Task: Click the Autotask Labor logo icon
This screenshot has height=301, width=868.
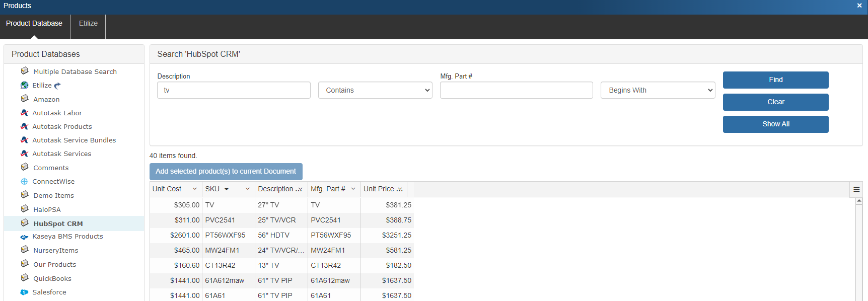Action: pyautogui.click(x=24, y=113)
